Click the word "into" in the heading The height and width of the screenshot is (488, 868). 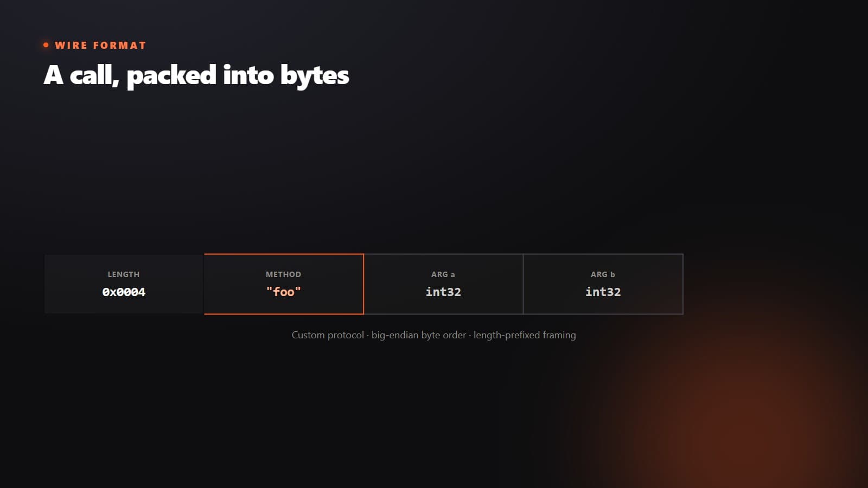248,75
